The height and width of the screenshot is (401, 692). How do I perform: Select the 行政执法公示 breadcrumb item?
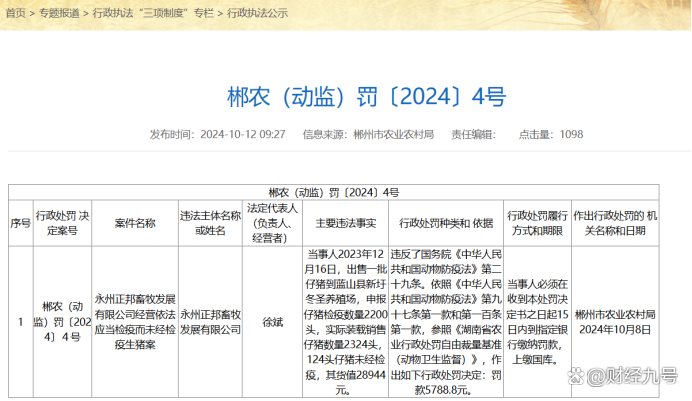click(257, 13)
